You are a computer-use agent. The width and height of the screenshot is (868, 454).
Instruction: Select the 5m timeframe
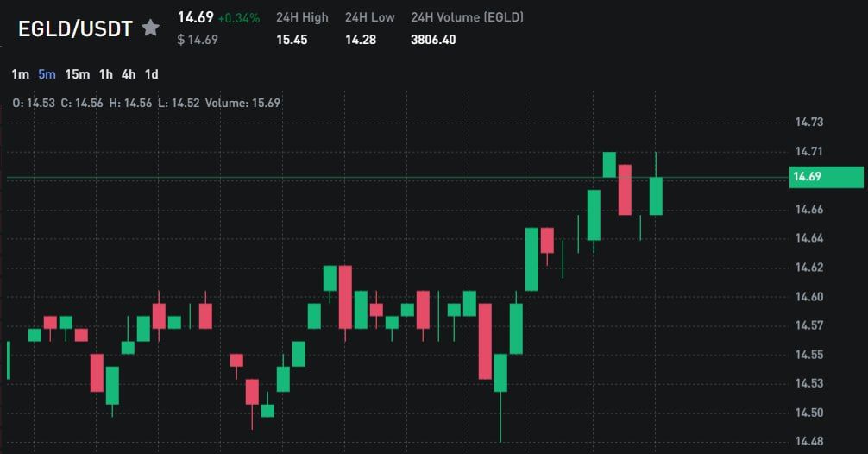(47, 74)
